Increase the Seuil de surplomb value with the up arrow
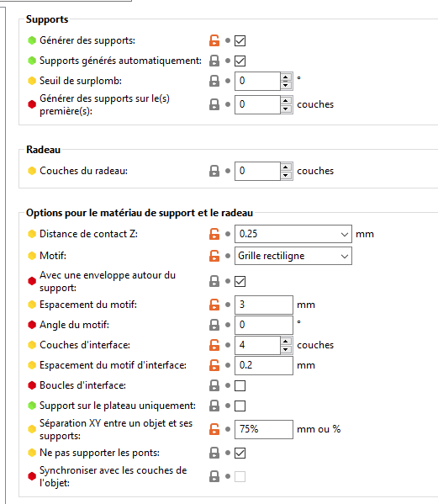The width and height of the screenshot is (438, 504). point(286,77)
